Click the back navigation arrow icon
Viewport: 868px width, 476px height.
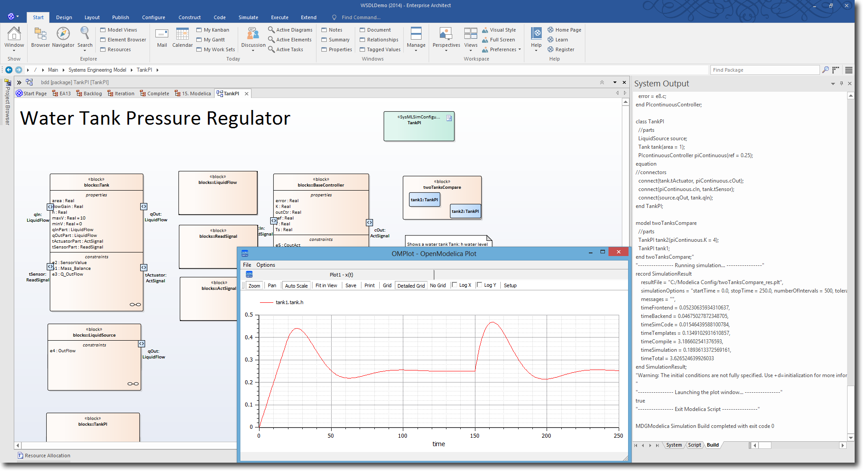point(9,70)
